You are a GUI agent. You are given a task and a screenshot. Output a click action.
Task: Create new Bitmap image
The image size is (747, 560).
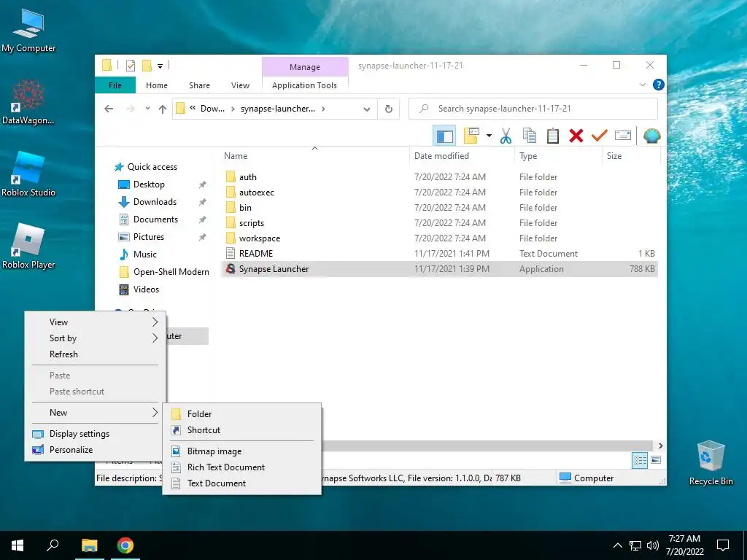pos(242,451)
